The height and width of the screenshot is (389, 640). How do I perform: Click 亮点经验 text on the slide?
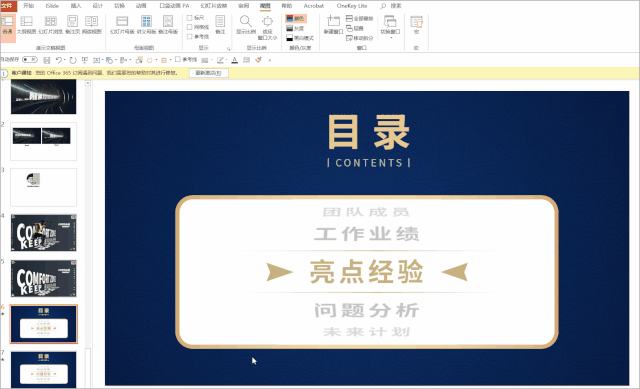366,272
